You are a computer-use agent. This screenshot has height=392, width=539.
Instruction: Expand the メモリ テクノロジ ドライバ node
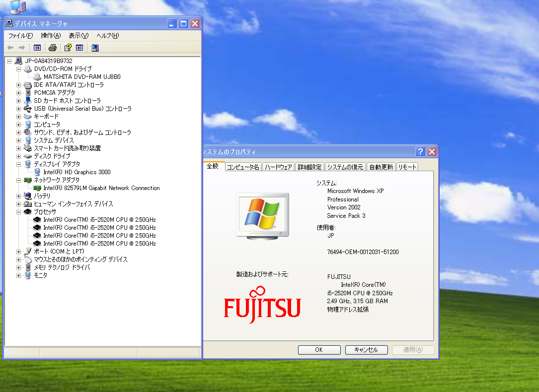tap(18, 267)
